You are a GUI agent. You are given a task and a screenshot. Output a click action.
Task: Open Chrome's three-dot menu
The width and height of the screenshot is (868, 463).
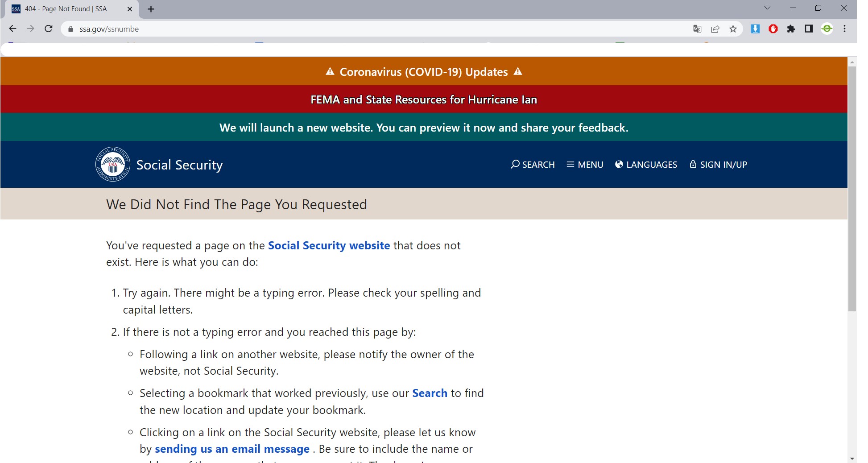844,29
